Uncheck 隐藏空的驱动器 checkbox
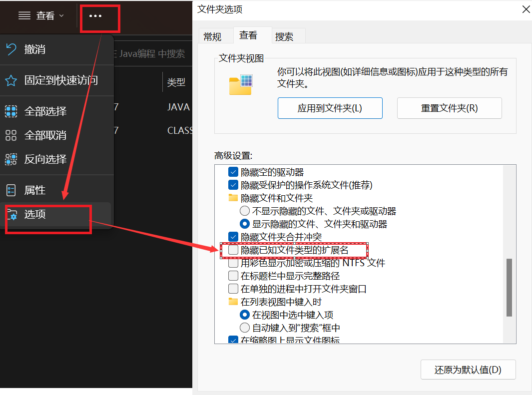Screen dimensions: 532x395 click(x=233, y=172)
